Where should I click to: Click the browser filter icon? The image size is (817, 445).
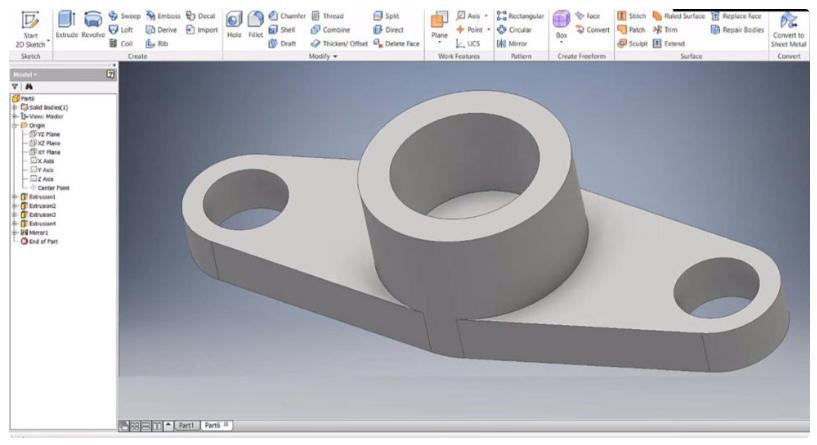pos(15,86)
